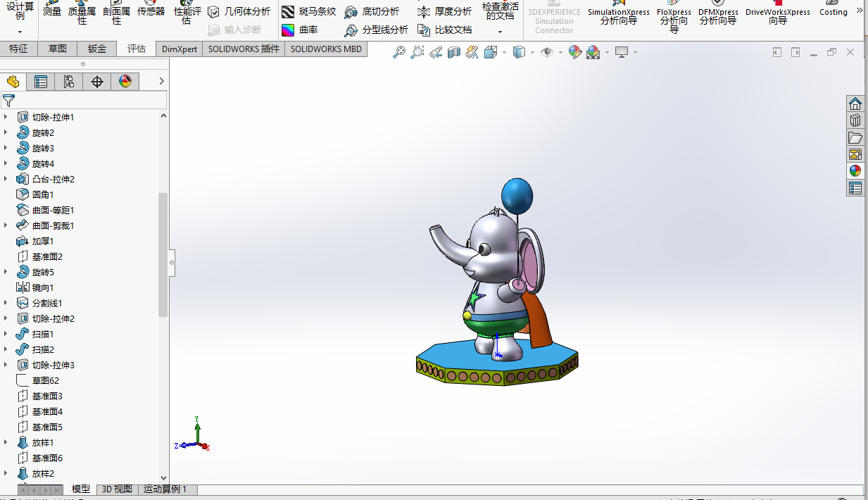Screen dimensions: 868x500
Task: Switch to the 3D 视图 bottom tab
Action: tap(117, 489)
